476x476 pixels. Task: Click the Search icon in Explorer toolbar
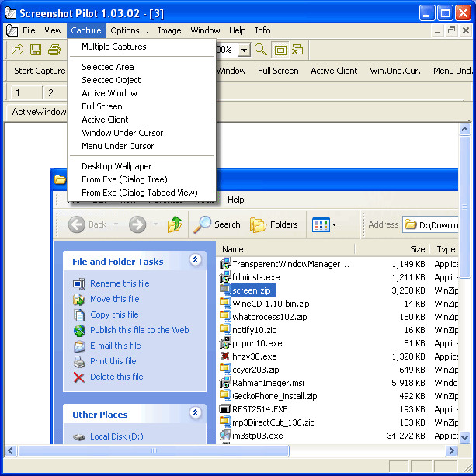pos(202,224)
